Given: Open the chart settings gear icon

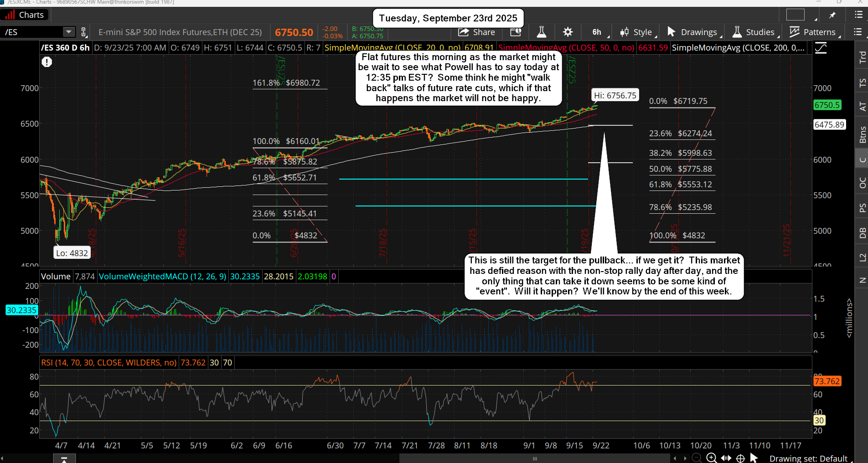Looking at the screenshot, I should point(568,32).
